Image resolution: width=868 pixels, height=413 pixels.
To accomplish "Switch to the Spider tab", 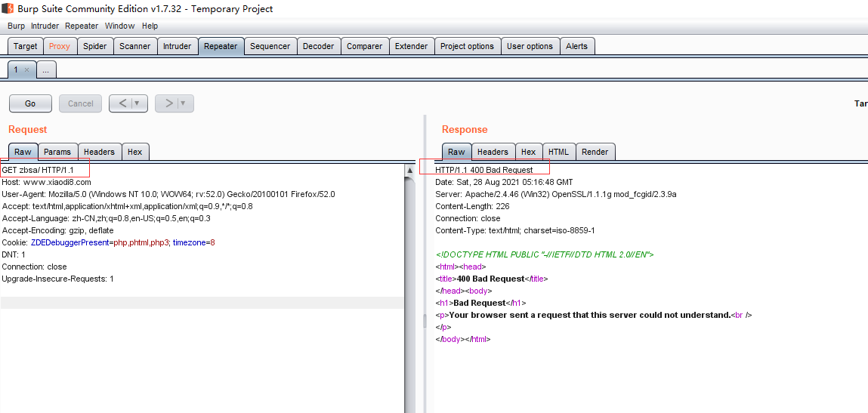I will (95, 47).
